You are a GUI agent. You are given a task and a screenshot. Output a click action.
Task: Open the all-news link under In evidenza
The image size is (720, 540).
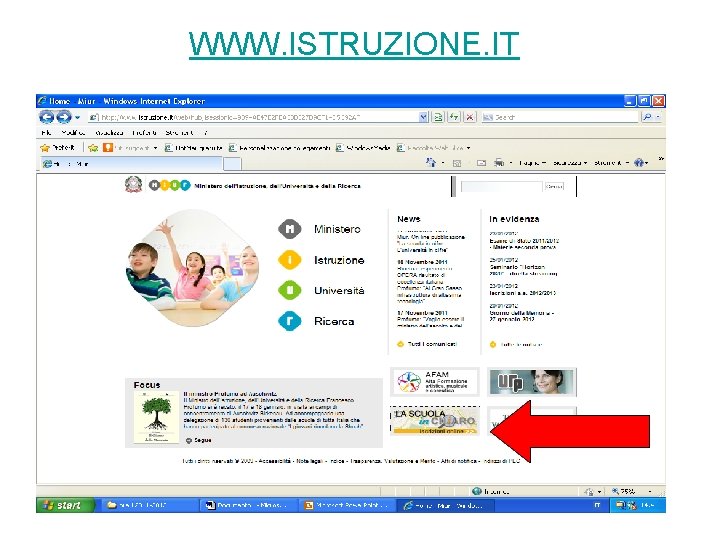coord(521,344)
